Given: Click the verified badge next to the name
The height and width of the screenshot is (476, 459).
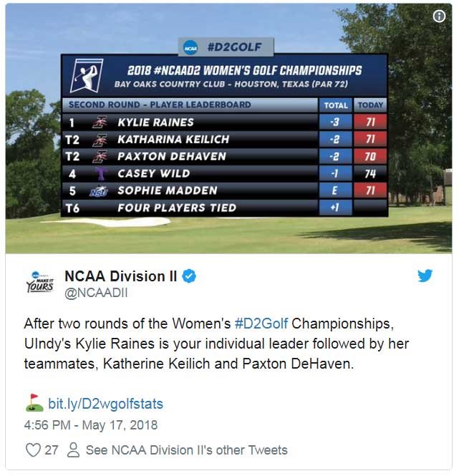Looking at the screenshot, I should click(190, 276).
